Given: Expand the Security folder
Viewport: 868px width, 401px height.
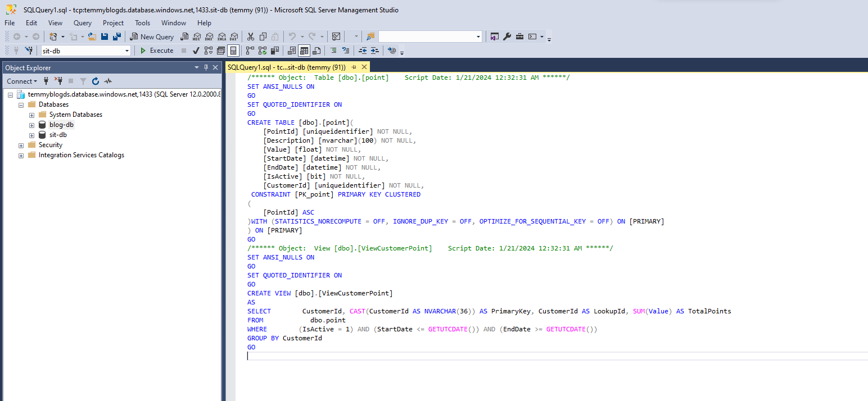Looking at the screenshot, I should (21, 145).
